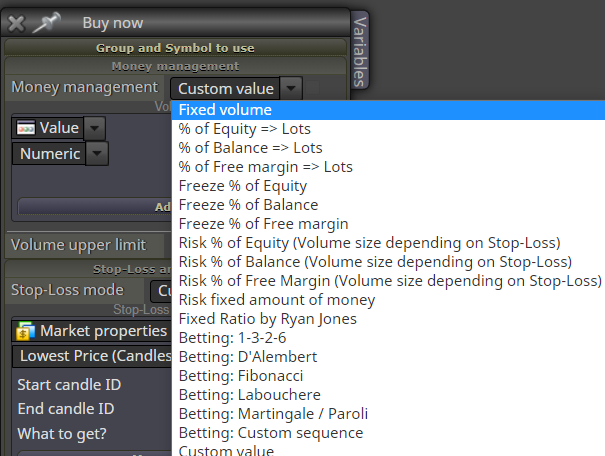
Task: Click the Market properties icon
Action: pos(25,331)
